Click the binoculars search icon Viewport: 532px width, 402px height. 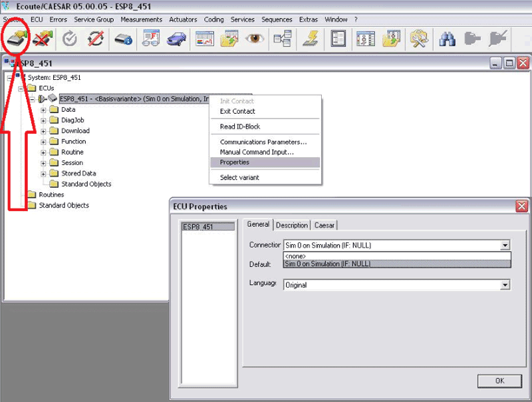(x=447, y=39)
